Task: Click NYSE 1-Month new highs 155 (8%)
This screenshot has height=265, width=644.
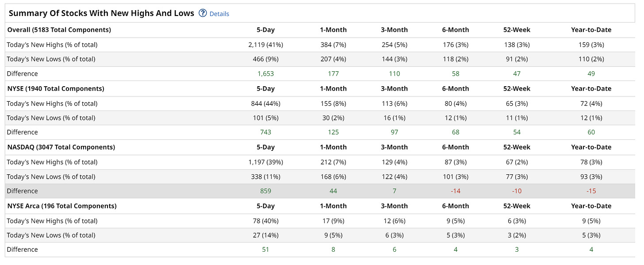Action: [x=333, y=104]
